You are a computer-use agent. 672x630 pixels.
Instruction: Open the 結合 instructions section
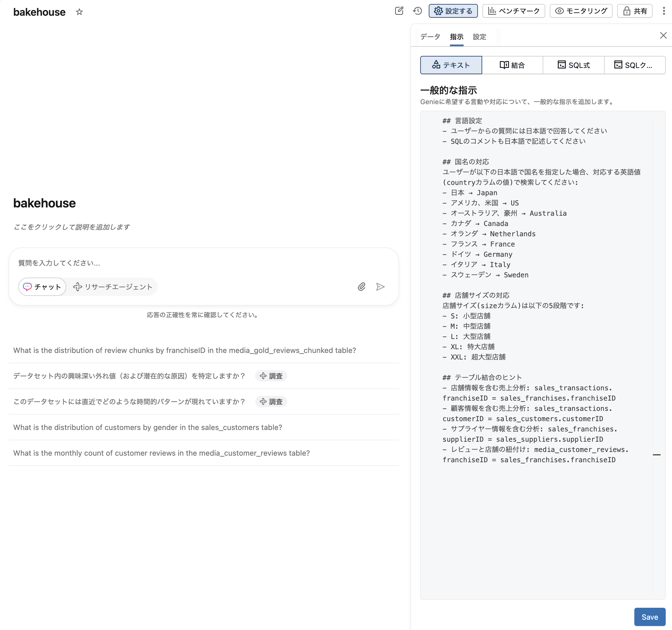pyautogui.click(x=512, y=65)
